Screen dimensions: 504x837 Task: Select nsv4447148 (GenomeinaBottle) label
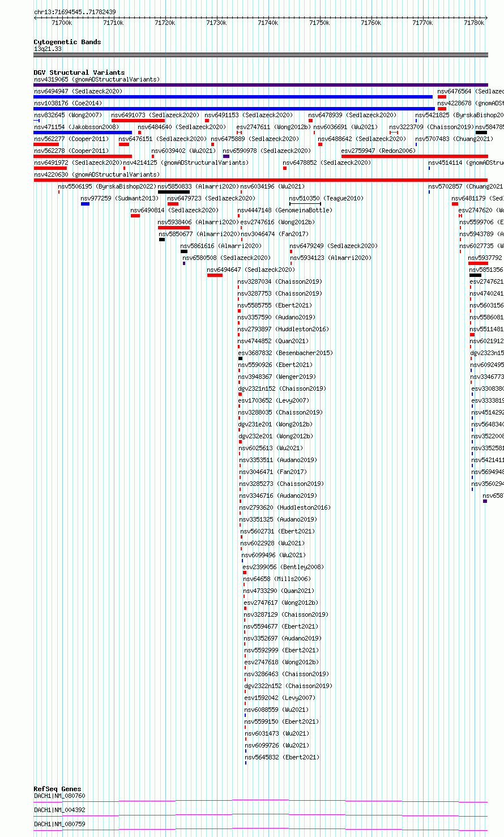(x=285, y=210)
